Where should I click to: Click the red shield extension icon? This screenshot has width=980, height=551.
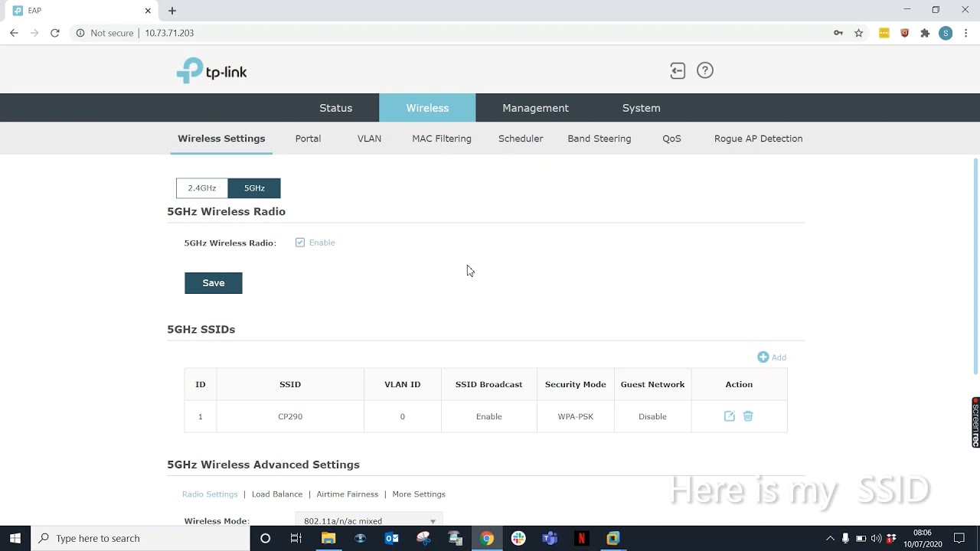[x=905, y=33]
